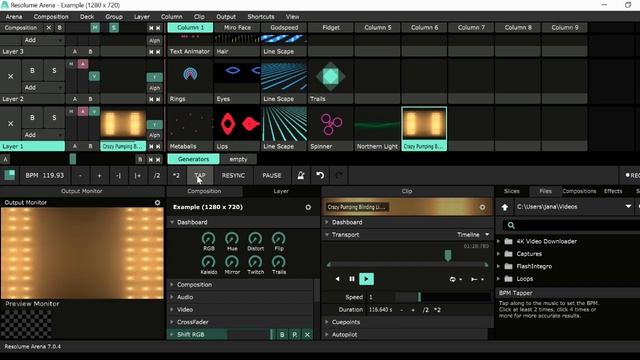Toggle Bypass B on Layer 1
The height and width of the screenshot is (360, 640).
(32, 118)
